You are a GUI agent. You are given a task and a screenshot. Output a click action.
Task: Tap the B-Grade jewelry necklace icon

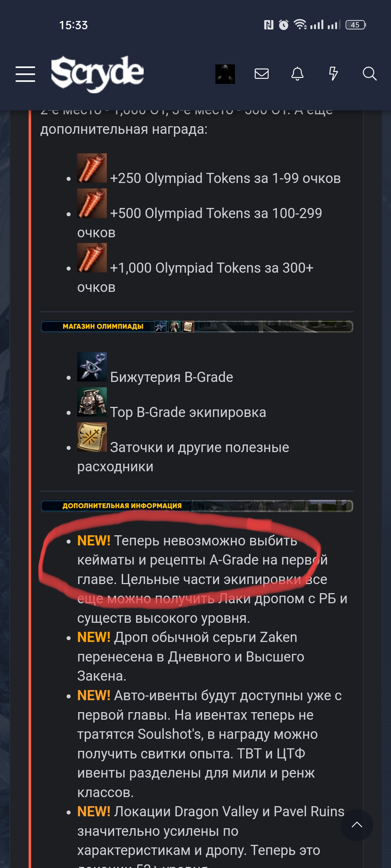pos(92,367)
